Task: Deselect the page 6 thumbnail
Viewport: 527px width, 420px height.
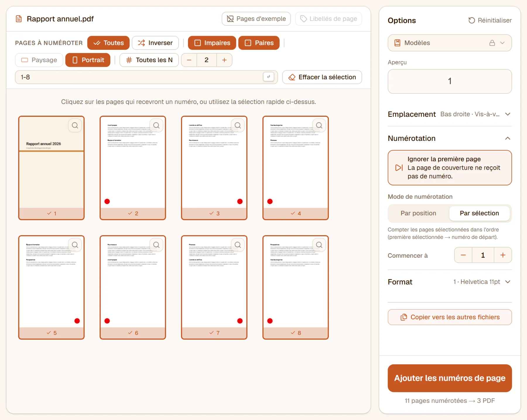Action: click(133, 287)
